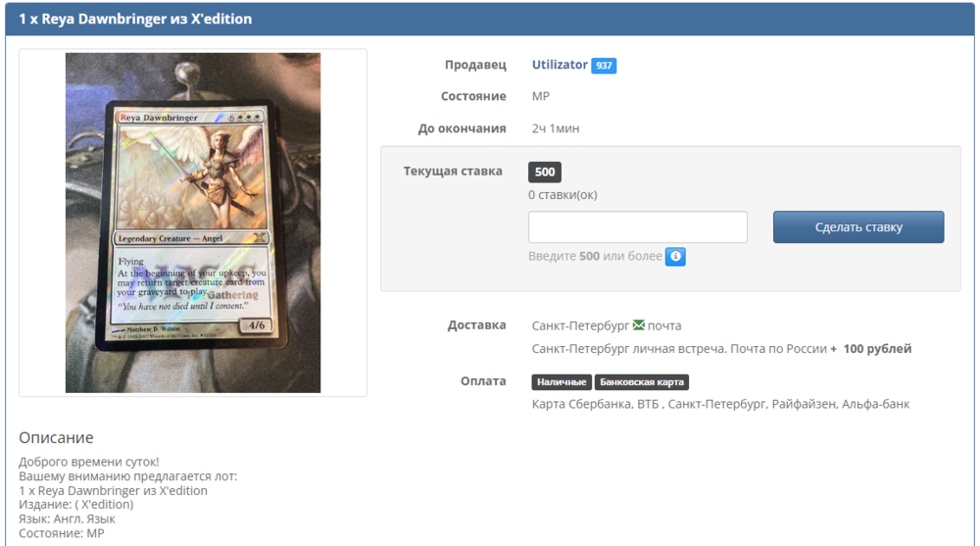Click the green envelope icon in delivery row

[639, 325]
